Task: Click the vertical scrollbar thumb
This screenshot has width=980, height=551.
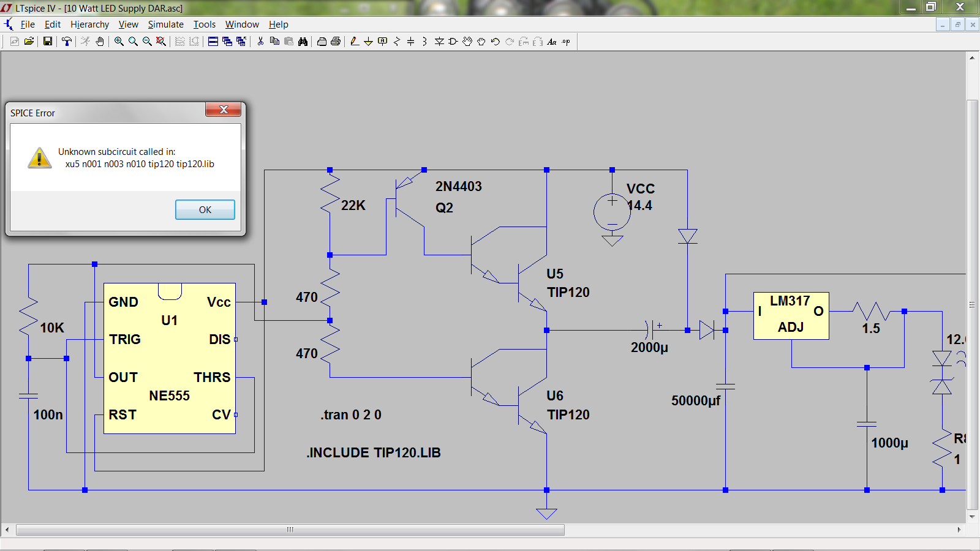Action: (x=972, y=304)
